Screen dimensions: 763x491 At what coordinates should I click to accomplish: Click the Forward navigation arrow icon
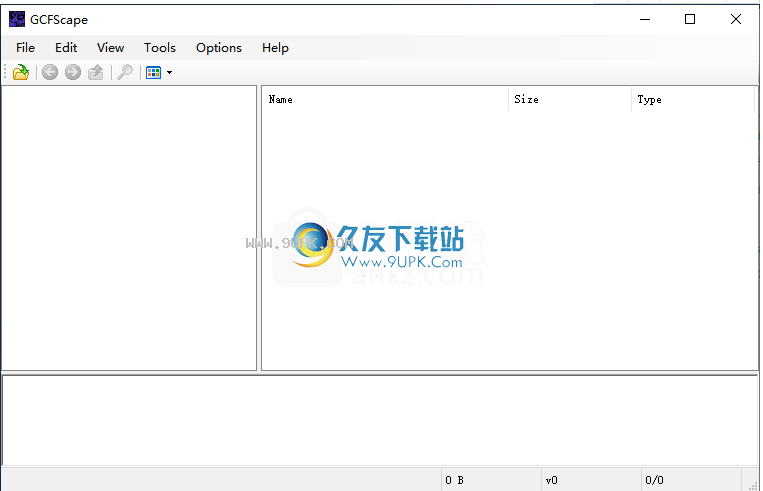coord(73,73)
